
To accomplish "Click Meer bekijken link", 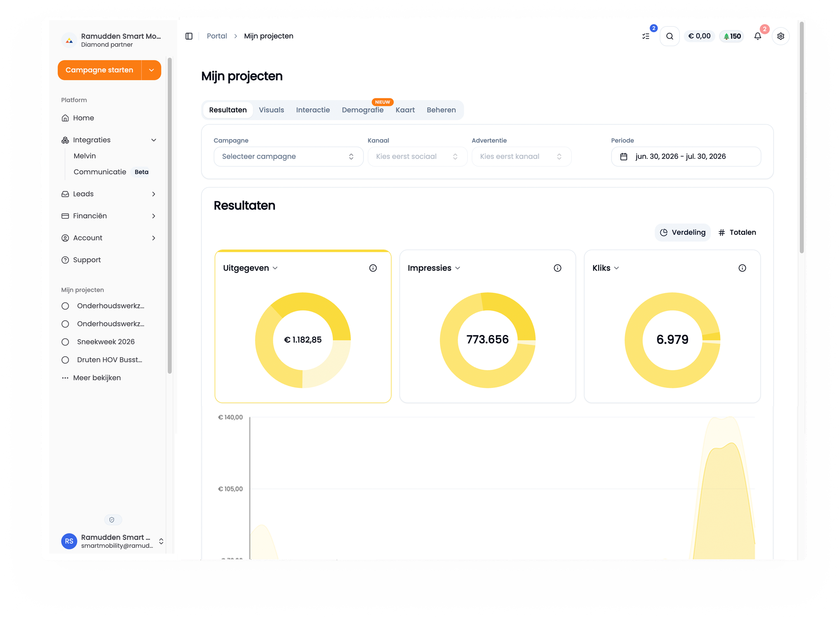I will (x=97, y=378).
